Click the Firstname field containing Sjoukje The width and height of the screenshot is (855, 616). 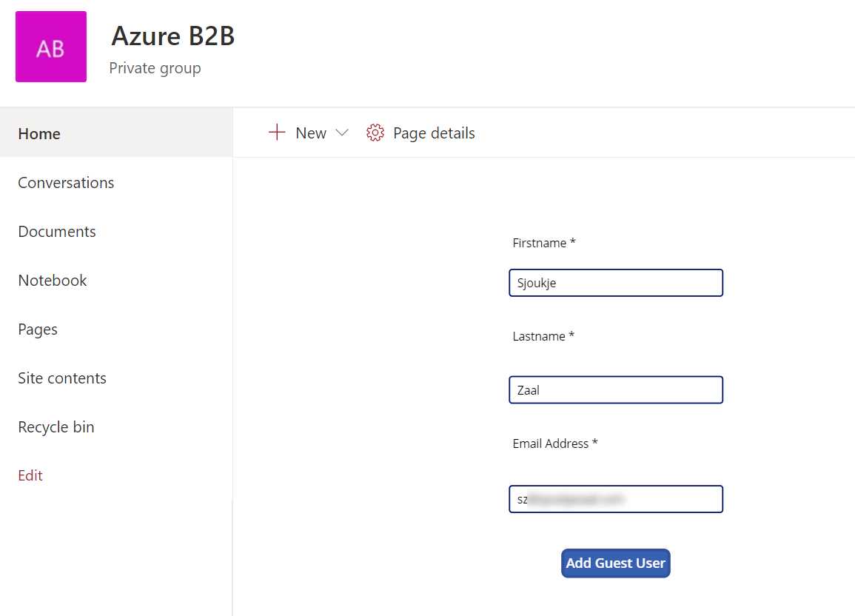pos(615,282)
